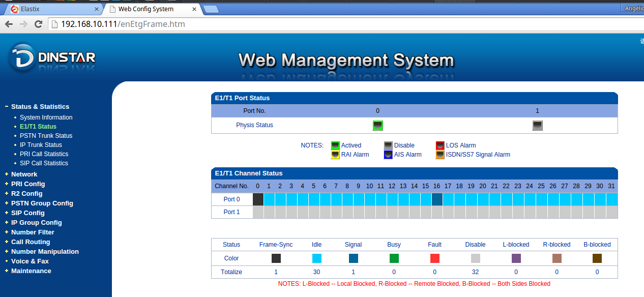The width and height of the screenshot is (644, 297).
Task: Click the green Port 0 physical status icon
Action: point(377,126)
